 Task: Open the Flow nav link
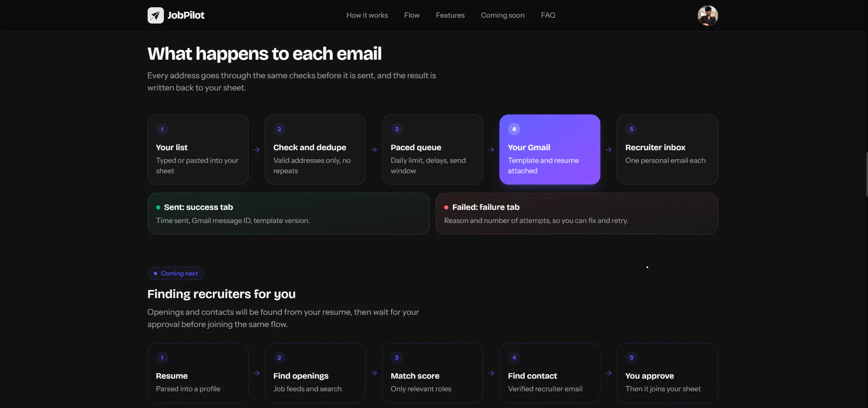[412, 15]
